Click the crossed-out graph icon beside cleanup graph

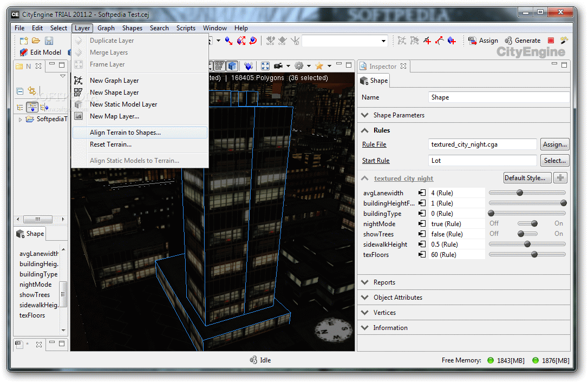pos(414,41)
